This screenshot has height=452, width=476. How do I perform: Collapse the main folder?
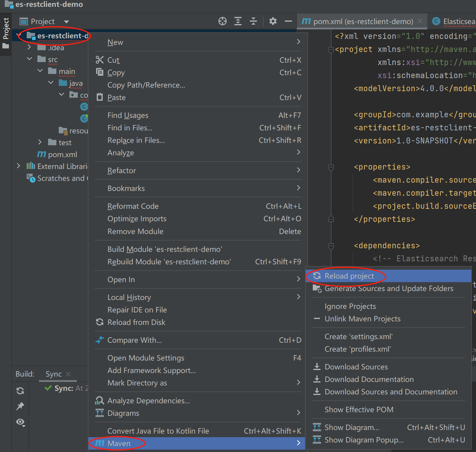(40, 71)
